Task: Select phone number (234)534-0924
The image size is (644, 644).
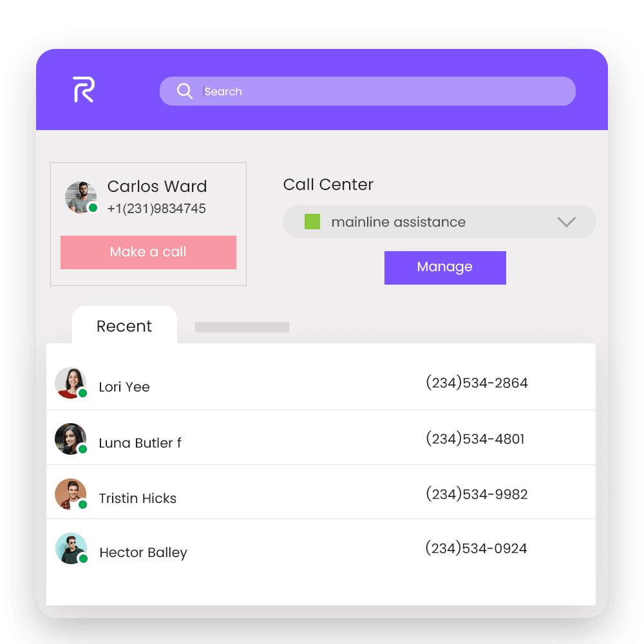Action: point(476,548)
